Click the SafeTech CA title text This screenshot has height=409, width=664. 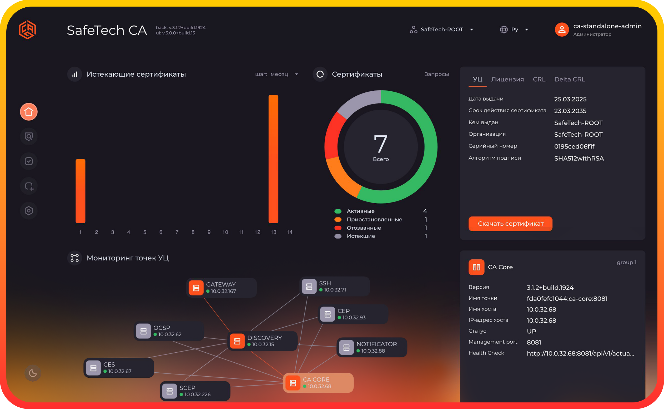tap(107, 30)
